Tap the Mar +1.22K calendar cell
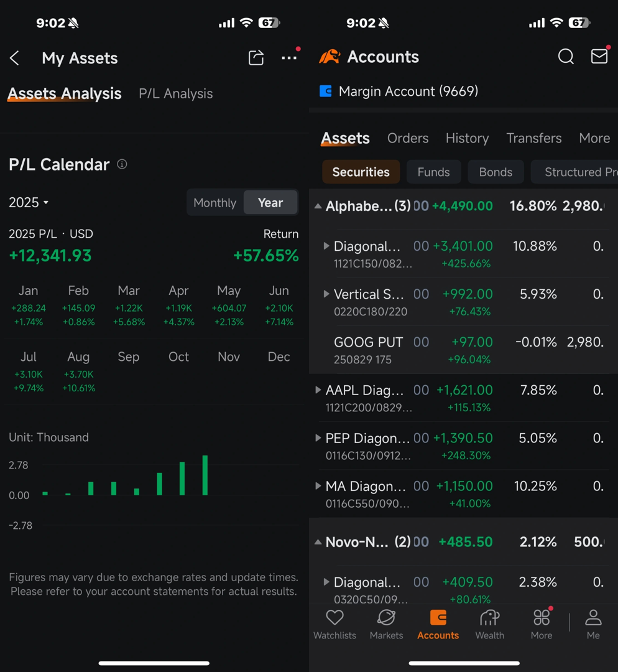This screenshot has height=672, width=618. click(129, 306)
